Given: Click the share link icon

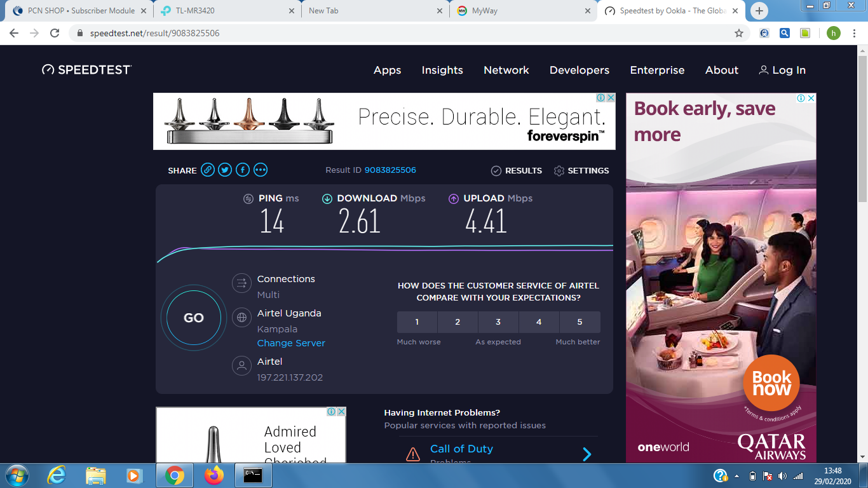Looking at the screenshot, I should tap(208, 170).
